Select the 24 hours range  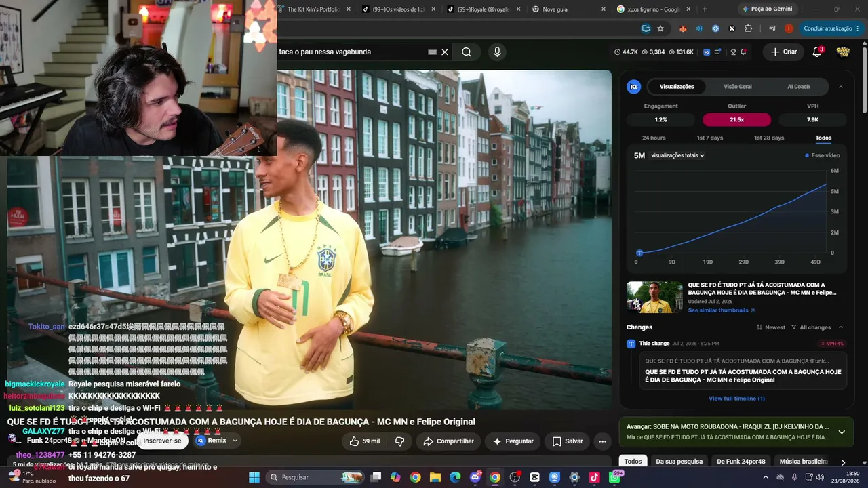(654, 138)
